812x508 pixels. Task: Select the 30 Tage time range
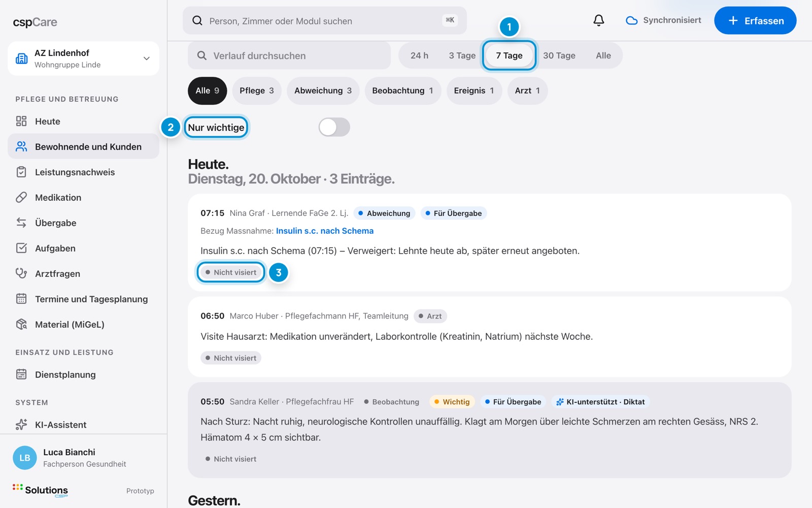[x=559, y=55]
